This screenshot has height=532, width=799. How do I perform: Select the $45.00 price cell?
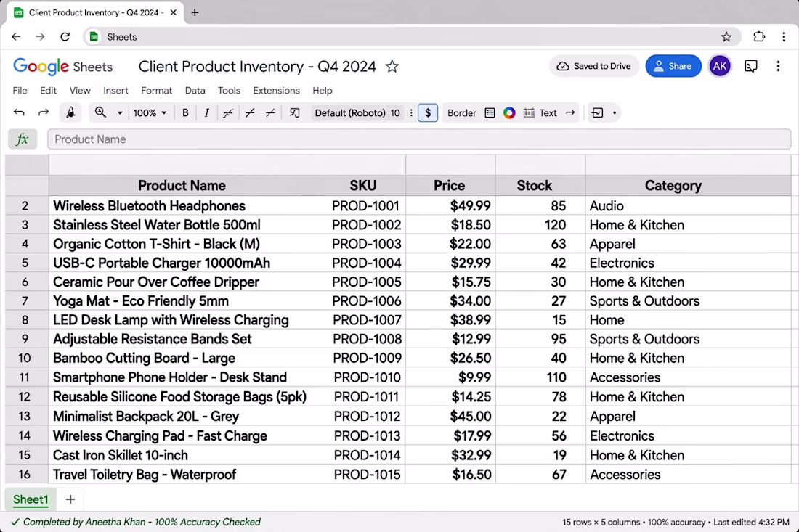[x=450, y=417]
